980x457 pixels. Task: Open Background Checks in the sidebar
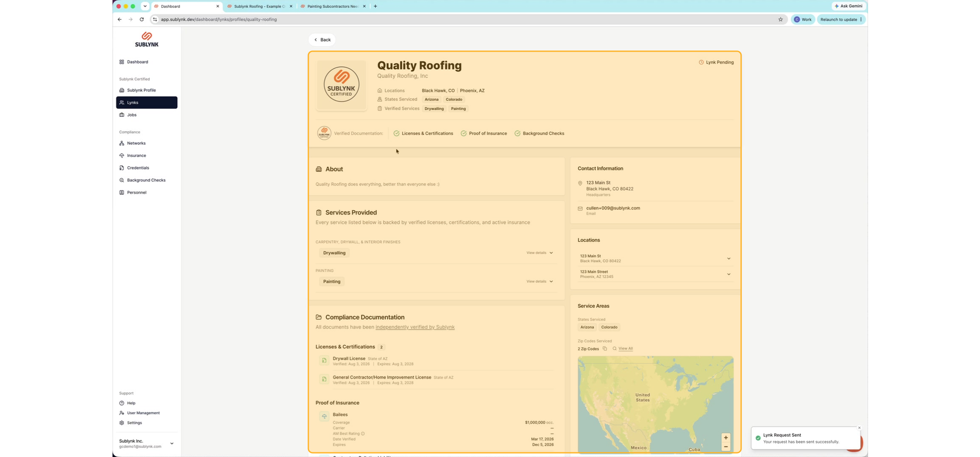[147, 180]
